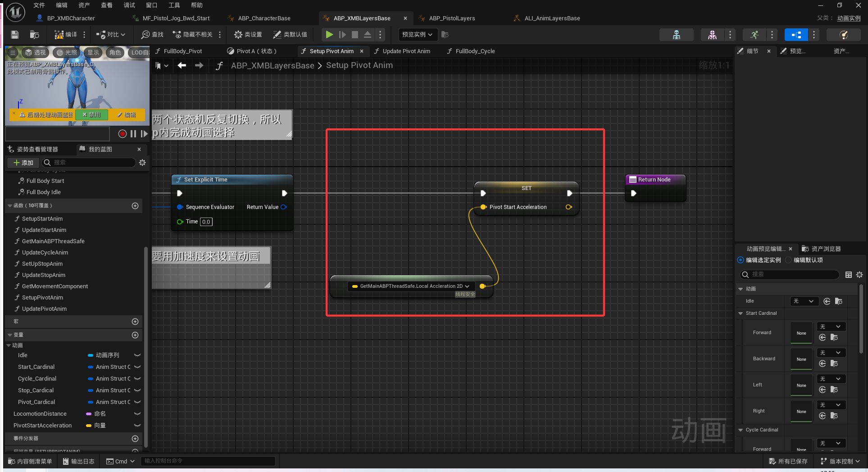Close the Setup Pivot Anim graph tab
The width and height of the screenshot is (868, 472).
click(x=362, y=51)
